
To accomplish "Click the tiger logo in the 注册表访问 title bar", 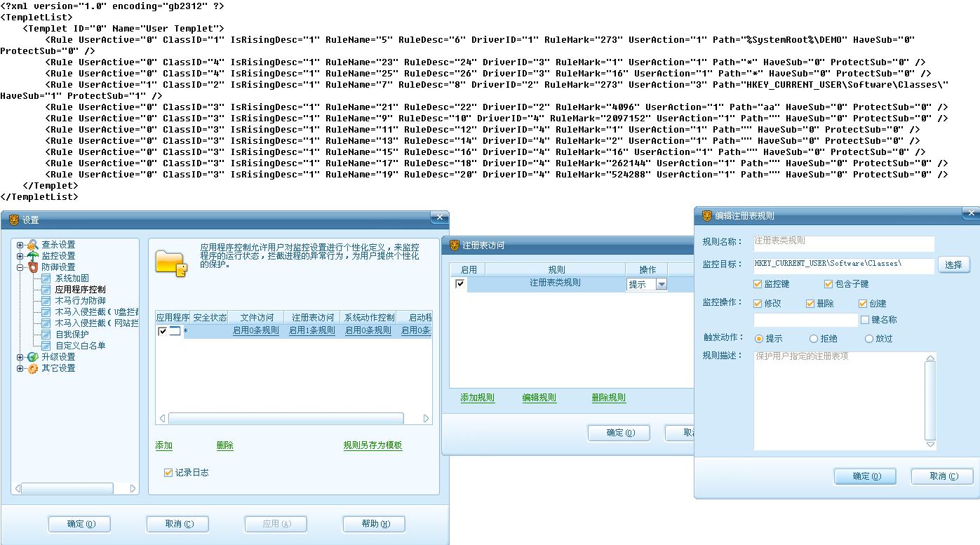I will [x=454, y=245].
